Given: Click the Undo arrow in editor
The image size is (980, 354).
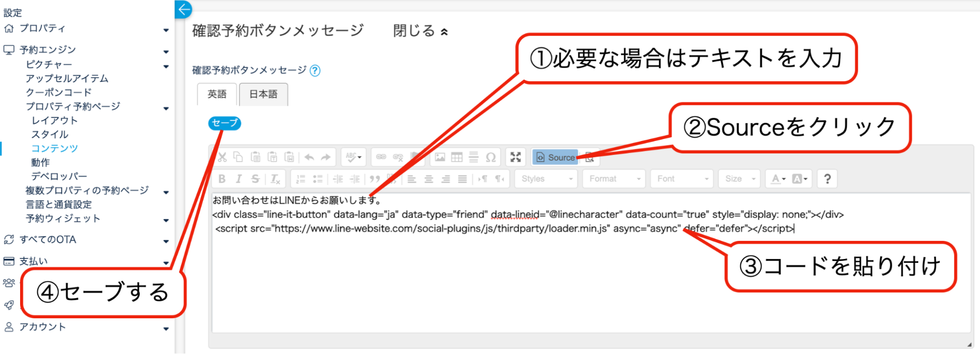Looking at the screenshot, I should click(309, 157).
